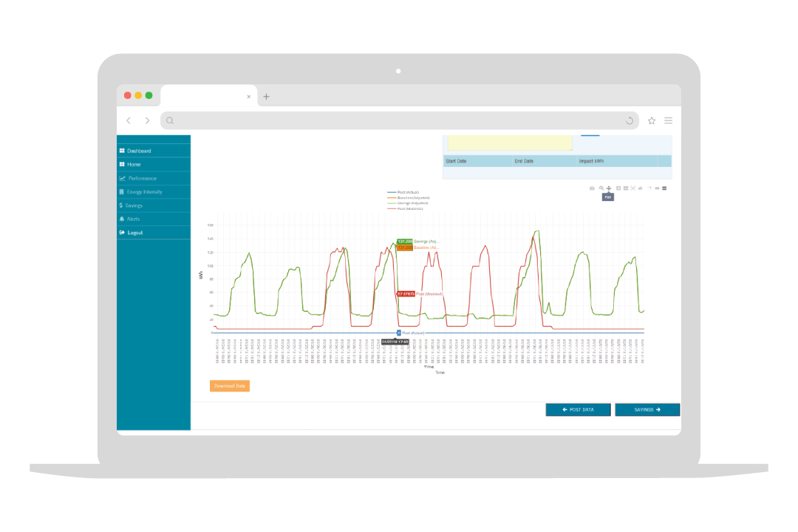Reload the page using refresh icon
This screenshot has height=532, width=798.
[630, 120]
